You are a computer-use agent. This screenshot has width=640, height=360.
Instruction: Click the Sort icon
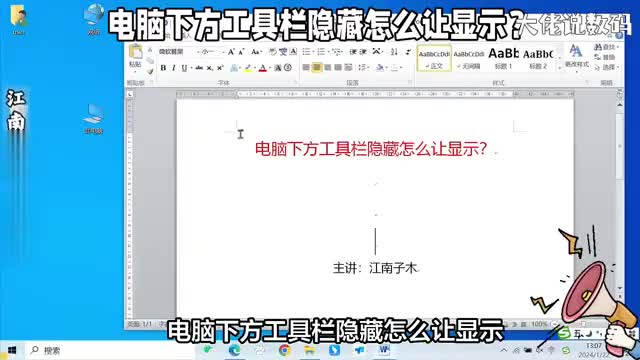[394, 52]
